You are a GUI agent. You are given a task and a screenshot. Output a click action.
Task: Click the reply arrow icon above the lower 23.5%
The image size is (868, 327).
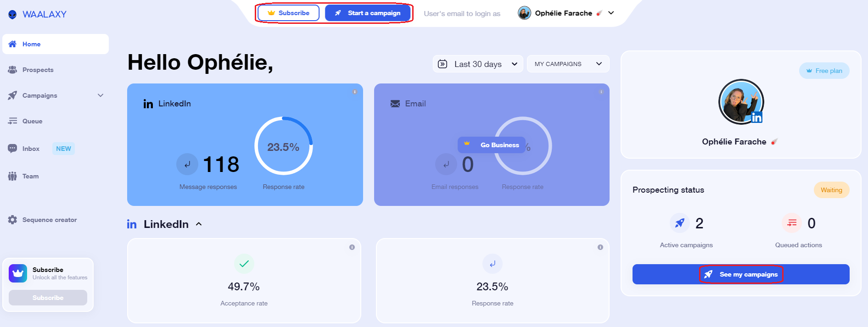493,264
